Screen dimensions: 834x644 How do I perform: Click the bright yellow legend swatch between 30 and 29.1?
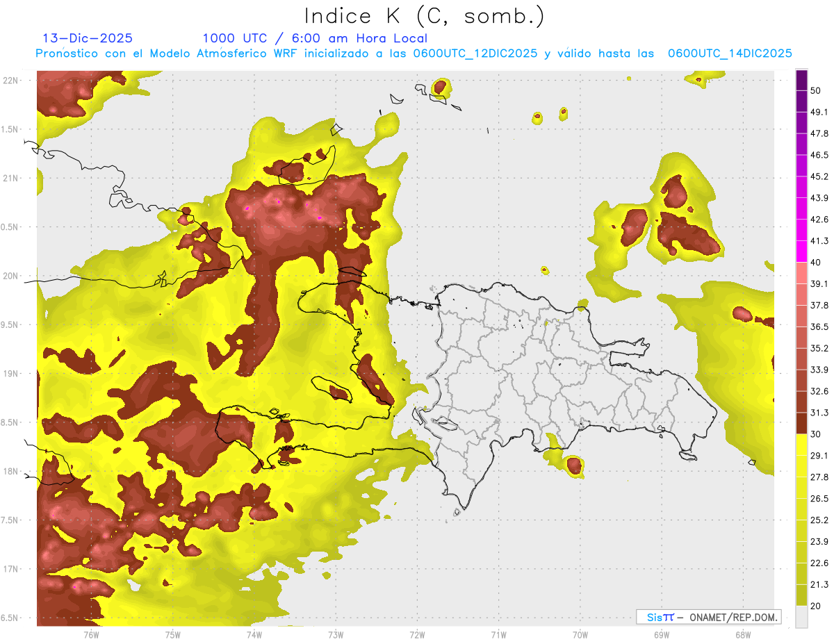(x=801, y=445)
